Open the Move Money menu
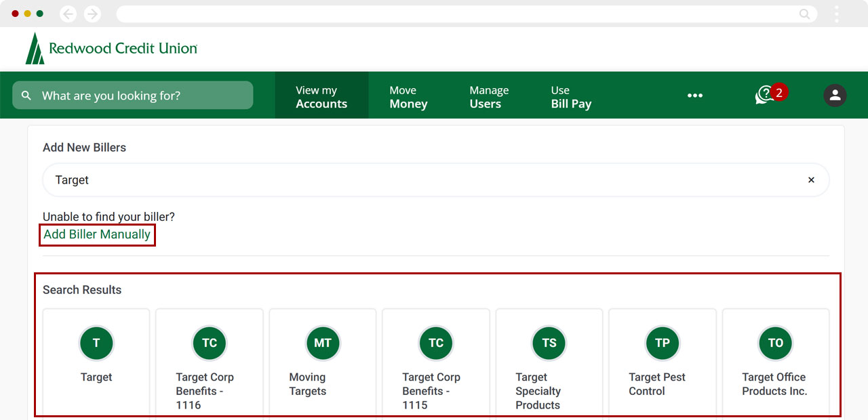 click(x=408, y=97)
